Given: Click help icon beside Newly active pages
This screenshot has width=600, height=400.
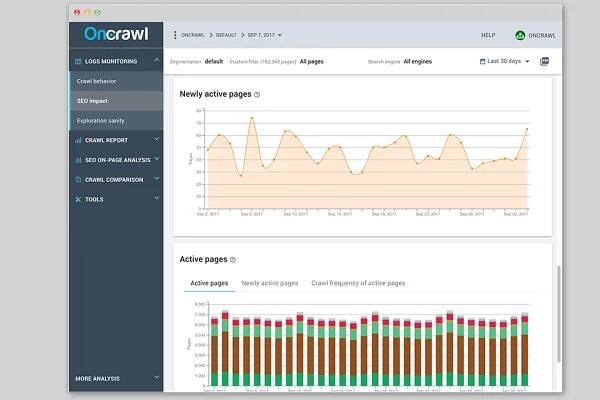Looking at the screenshot, I should click(257, 95).
